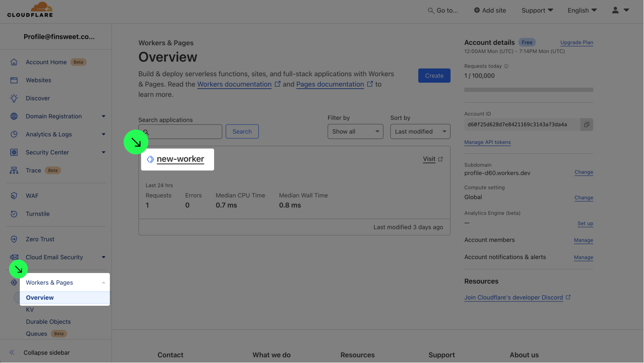Click the WAF shield icon
Viewport: 644px width, 363px height.
pos(14,196)
